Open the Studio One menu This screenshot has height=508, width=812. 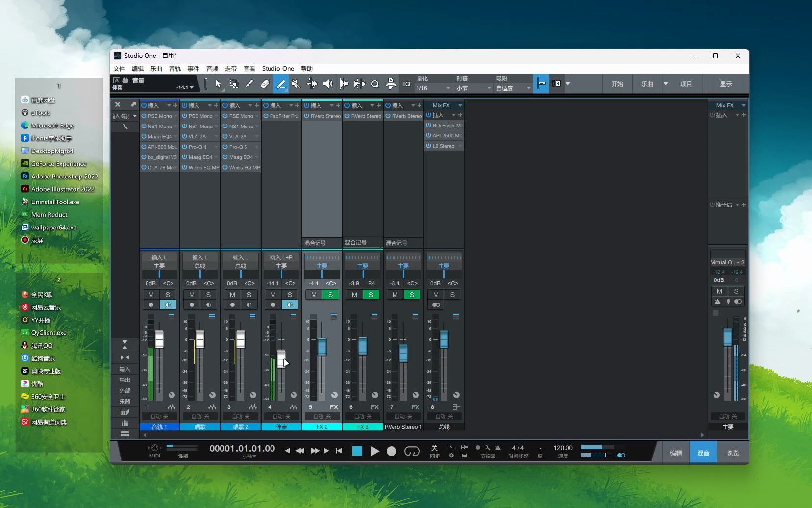(278, 69)
